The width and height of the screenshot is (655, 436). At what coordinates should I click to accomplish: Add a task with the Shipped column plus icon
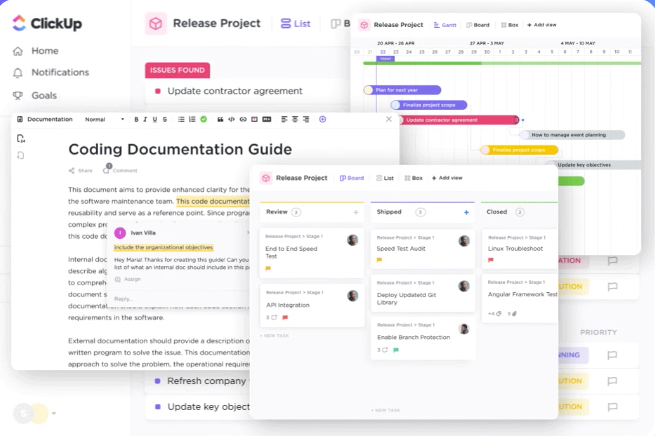click(466, 213)
